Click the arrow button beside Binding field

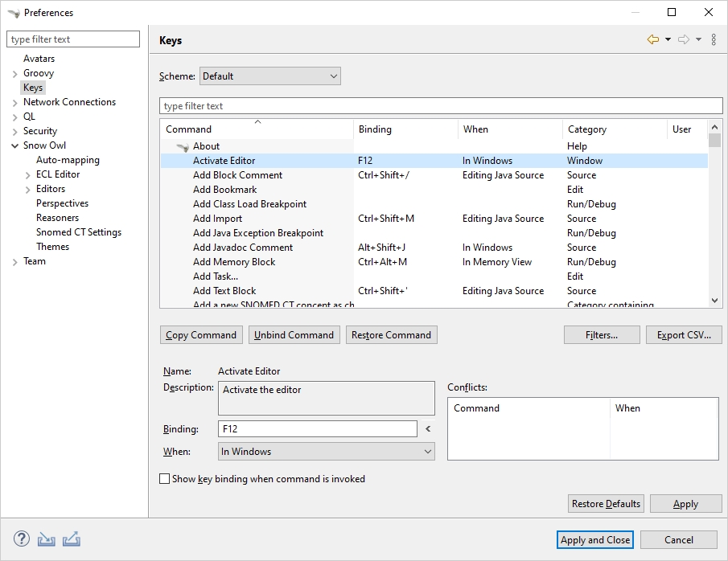[x=428, y=429]
